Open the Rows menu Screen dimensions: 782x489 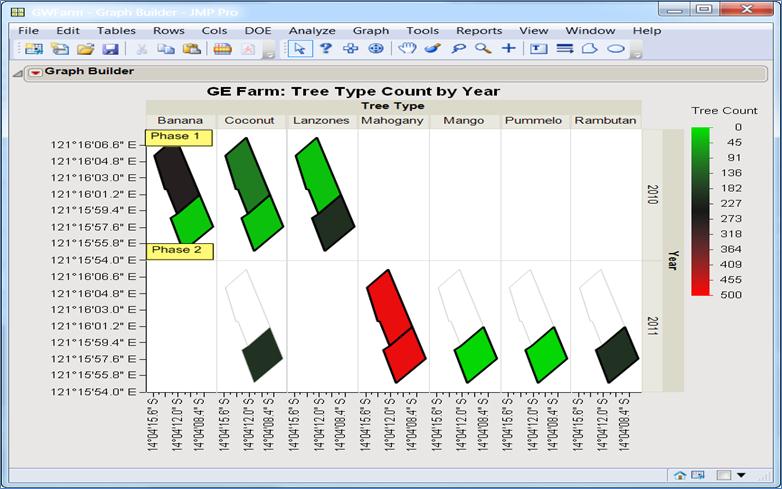pyautogui.click(x=169, y=30)
